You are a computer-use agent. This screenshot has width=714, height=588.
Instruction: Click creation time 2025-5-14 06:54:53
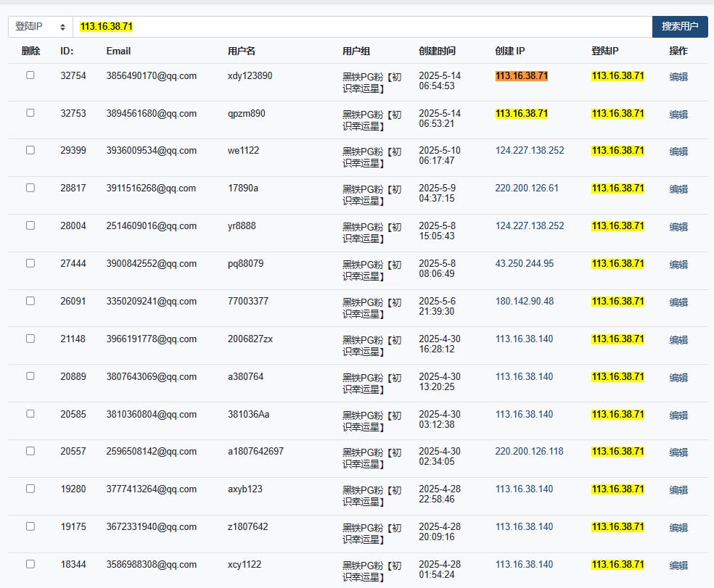click(440, 81)
